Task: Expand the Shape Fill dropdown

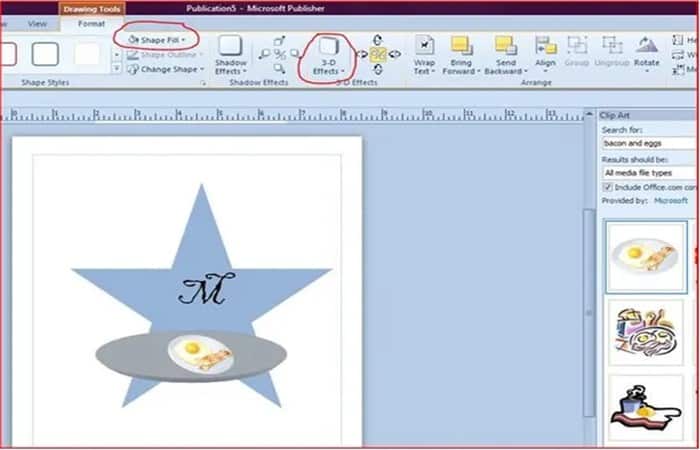Action: pos(156,40)
